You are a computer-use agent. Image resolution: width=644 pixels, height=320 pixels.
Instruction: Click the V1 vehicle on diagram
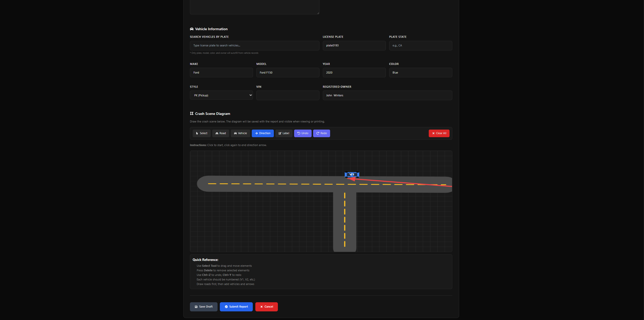352,174
